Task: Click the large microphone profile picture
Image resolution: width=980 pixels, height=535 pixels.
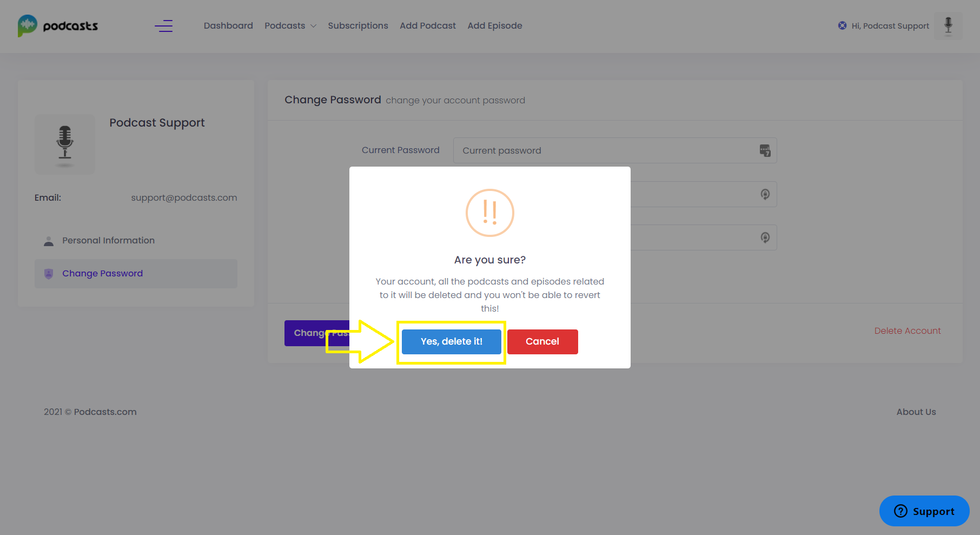Action: pos(65,144)
